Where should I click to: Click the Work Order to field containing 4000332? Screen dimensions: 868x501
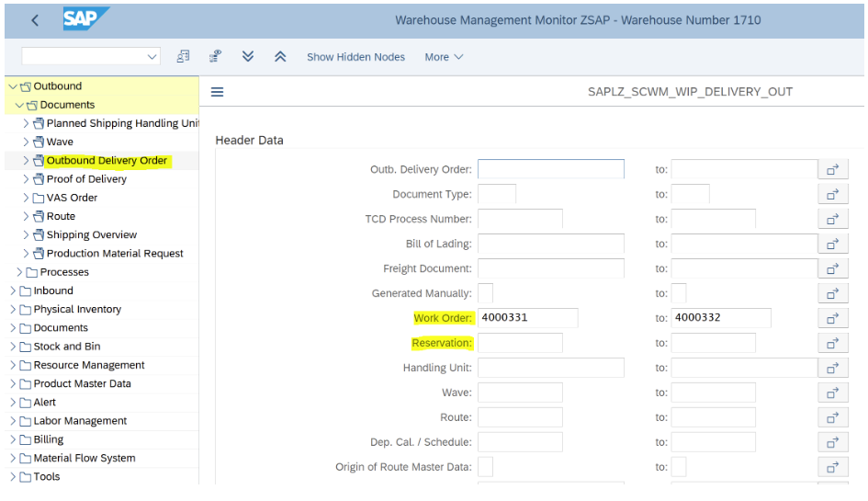pos(721,318)
